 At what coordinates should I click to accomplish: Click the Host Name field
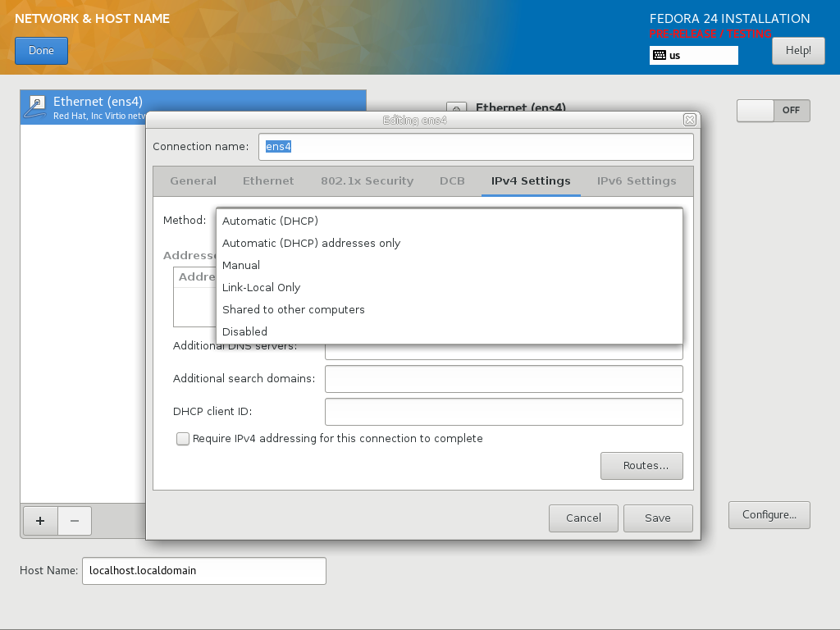(204, 571)
